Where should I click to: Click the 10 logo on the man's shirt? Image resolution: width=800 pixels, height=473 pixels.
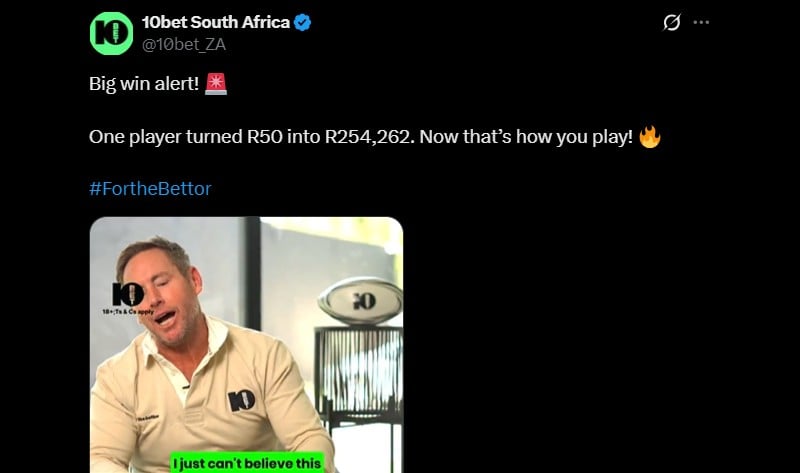241,400
